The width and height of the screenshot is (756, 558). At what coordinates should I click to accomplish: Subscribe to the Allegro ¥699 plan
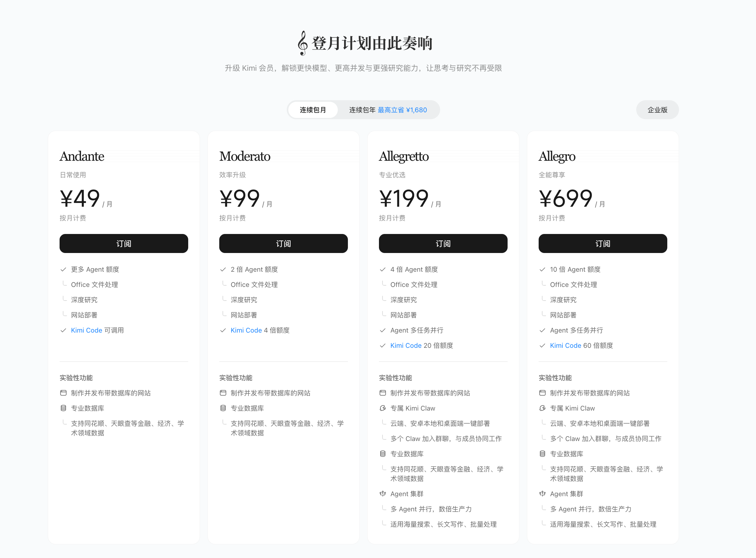click(602, 243)
